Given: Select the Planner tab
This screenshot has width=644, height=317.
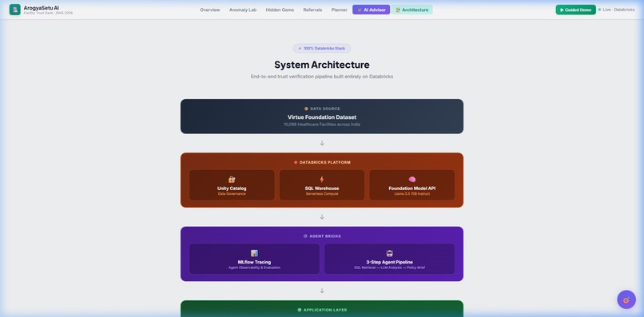Looking at the screenshot, I should coord(340,10).
